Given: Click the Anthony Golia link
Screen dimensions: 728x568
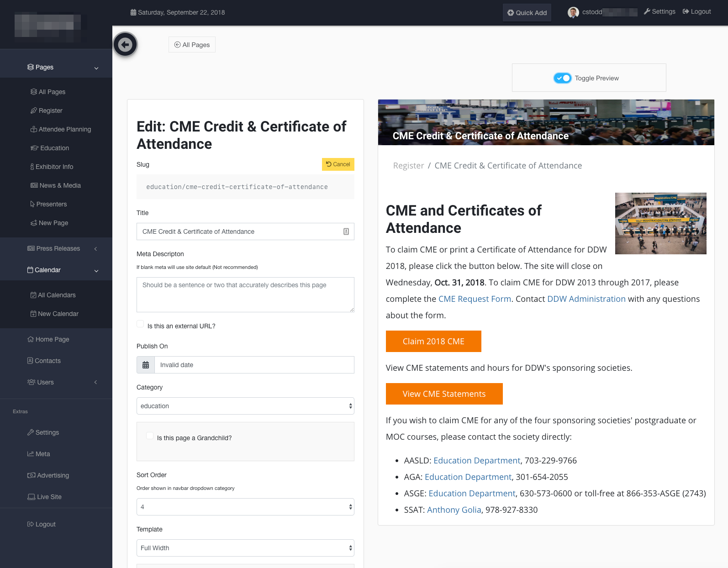Looking at the screenshot, I should point(454,510).
